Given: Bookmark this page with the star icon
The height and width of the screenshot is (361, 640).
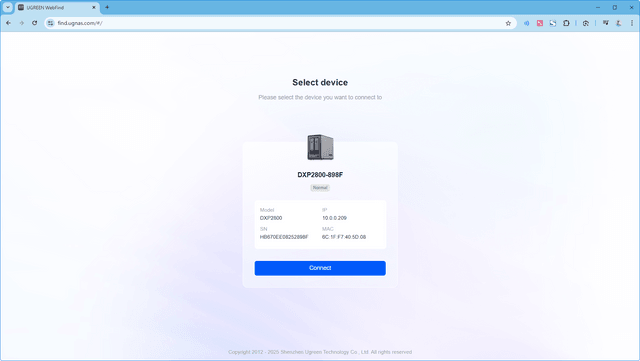Looking at the screenshot, I should [x=508, y=23].
